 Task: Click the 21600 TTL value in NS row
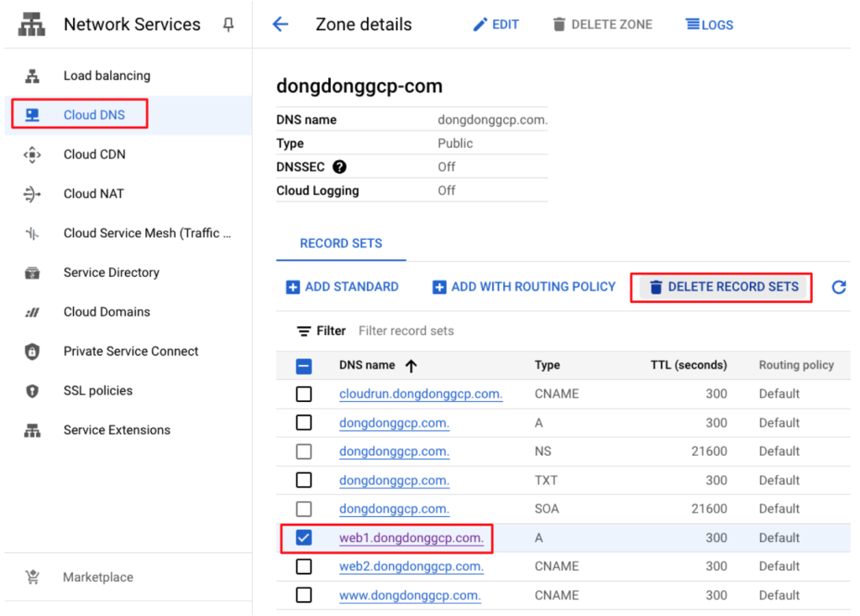coord(709,452)
